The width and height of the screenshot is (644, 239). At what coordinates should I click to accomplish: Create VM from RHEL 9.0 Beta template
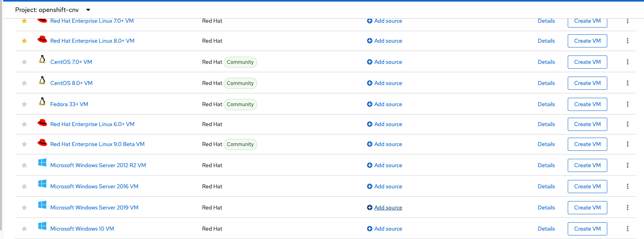point(587,144)
